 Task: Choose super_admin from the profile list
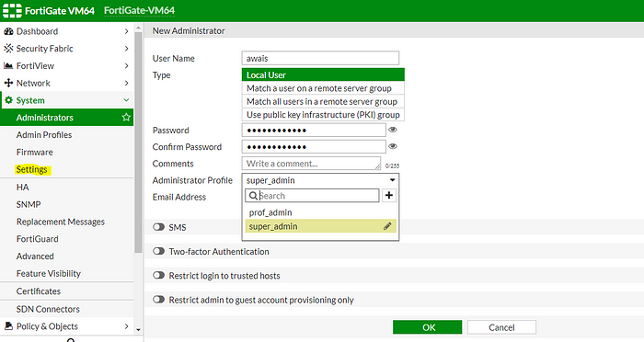(x=320, y=226)
